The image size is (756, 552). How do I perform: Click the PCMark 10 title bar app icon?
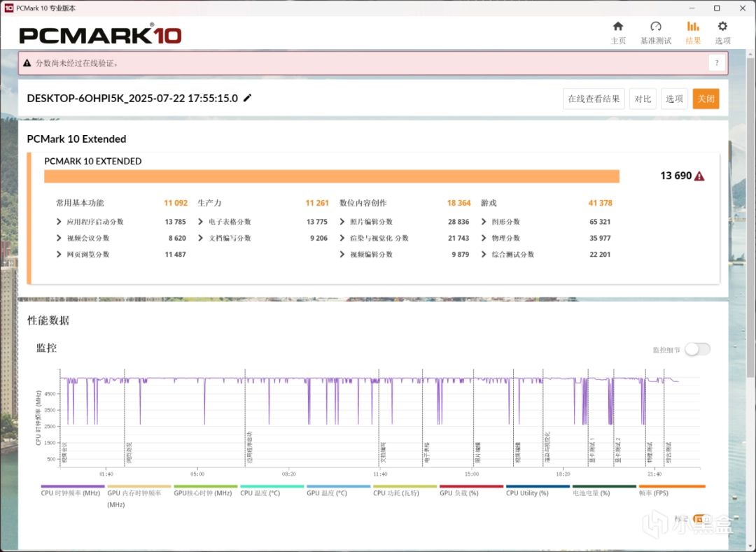8,8
